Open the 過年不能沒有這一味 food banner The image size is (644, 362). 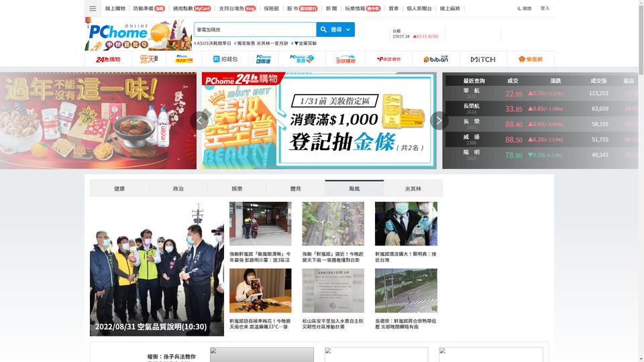click(x=98, y=121)
